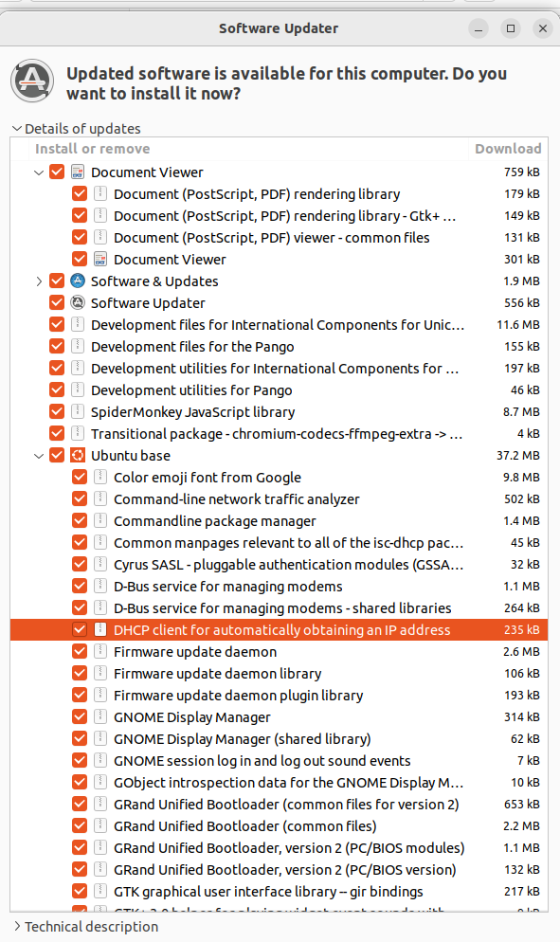
Task: Select GRand Unified Bootloader (PC/BIOS modules) row
Action: pyautogui.click(x=279, y=847)
